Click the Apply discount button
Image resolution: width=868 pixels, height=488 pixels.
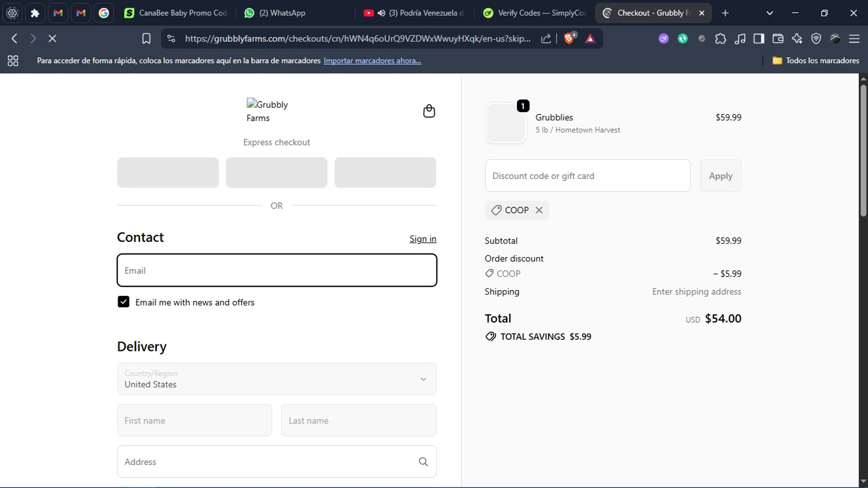pyautogui.click(x=720, y=175)
